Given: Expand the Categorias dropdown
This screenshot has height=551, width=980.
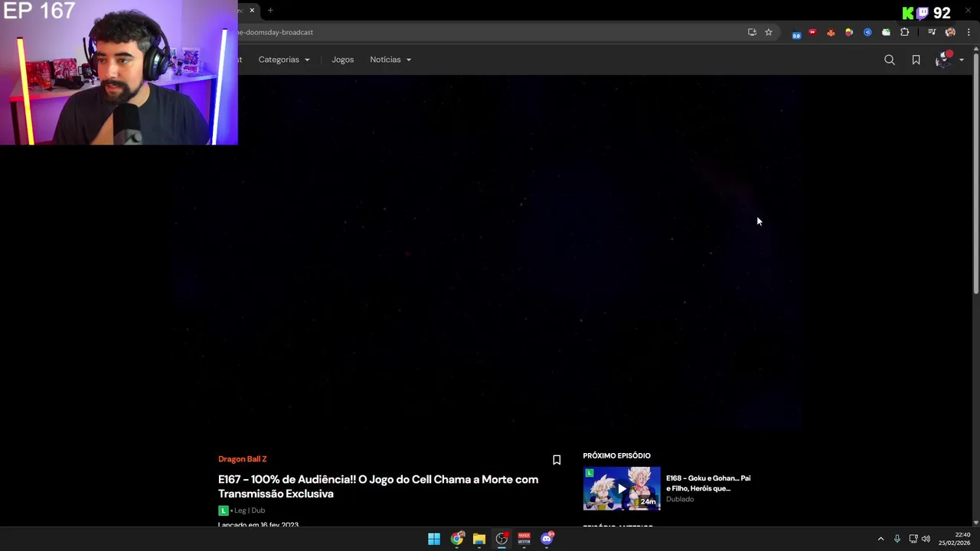Looking at the screenshot, I should coord(284,60).
